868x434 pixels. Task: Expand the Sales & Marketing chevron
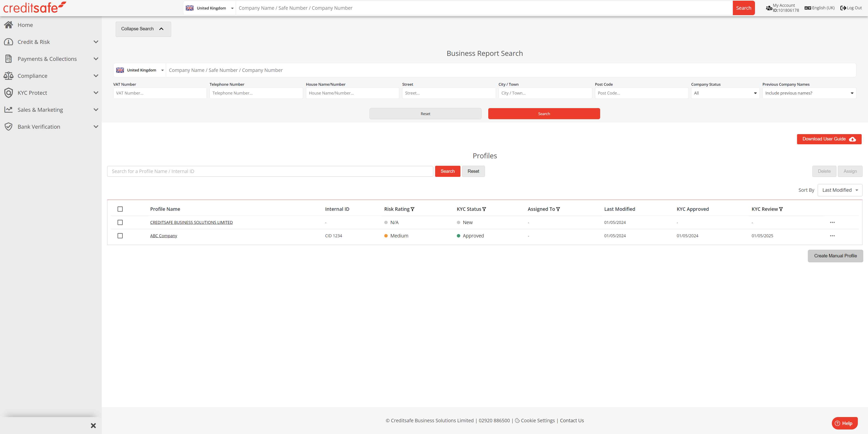[x=96, y=110]
